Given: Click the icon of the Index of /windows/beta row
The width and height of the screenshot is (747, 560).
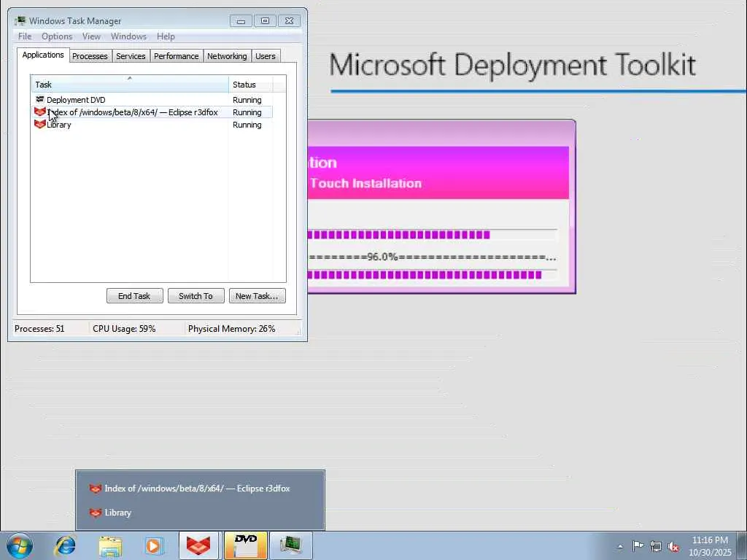Looking at the screenshot, I should click(x=40, y=112).
